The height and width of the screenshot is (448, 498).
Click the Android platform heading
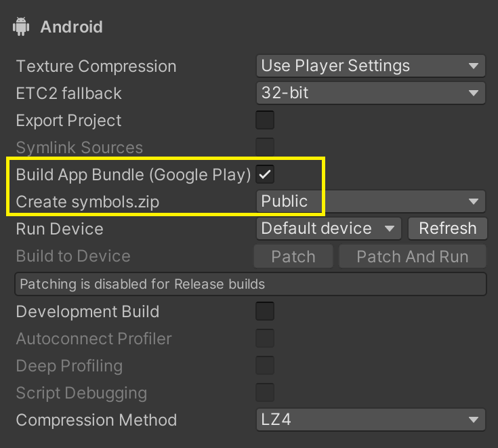71,26
